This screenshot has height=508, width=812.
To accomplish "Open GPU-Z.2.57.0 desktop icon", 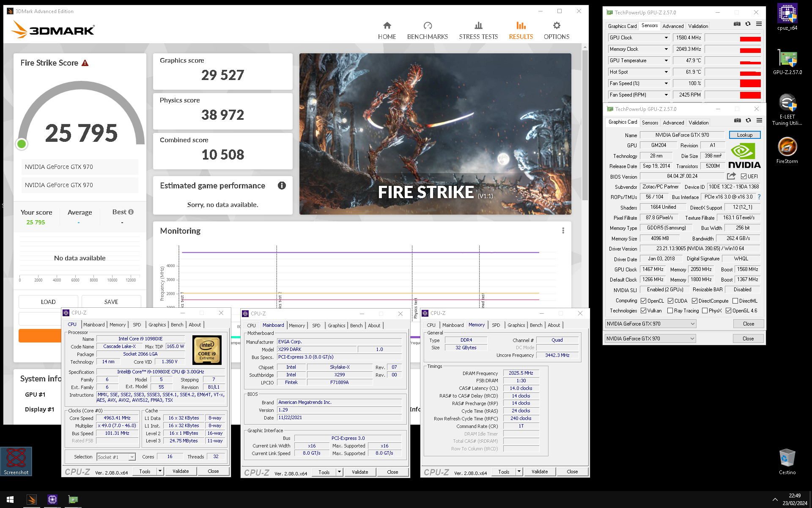I will click(x=787, y=62).
